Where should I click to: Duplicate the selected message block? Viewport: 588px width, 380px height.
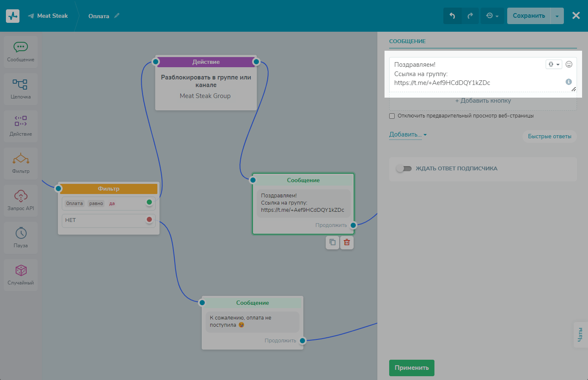click(332, 242)
